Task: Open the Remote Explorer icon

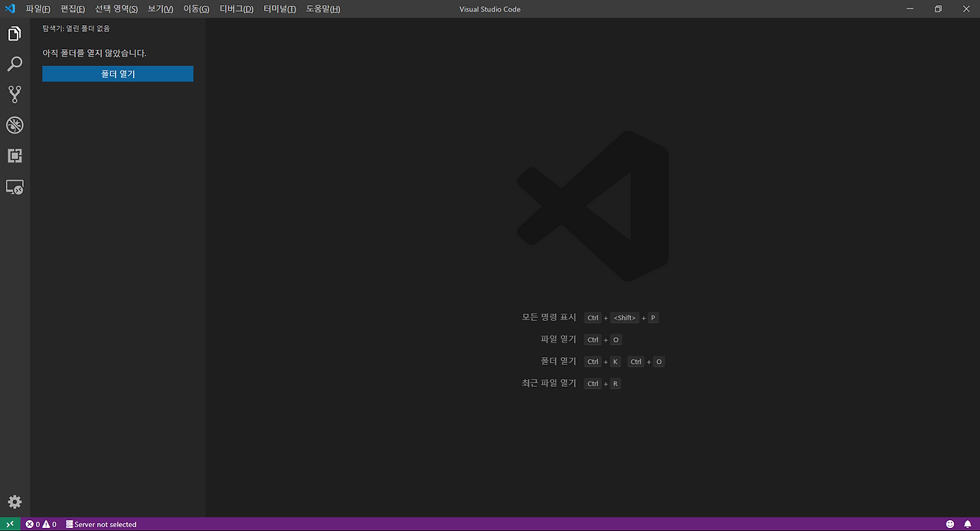Action: (x=15, y=186)
